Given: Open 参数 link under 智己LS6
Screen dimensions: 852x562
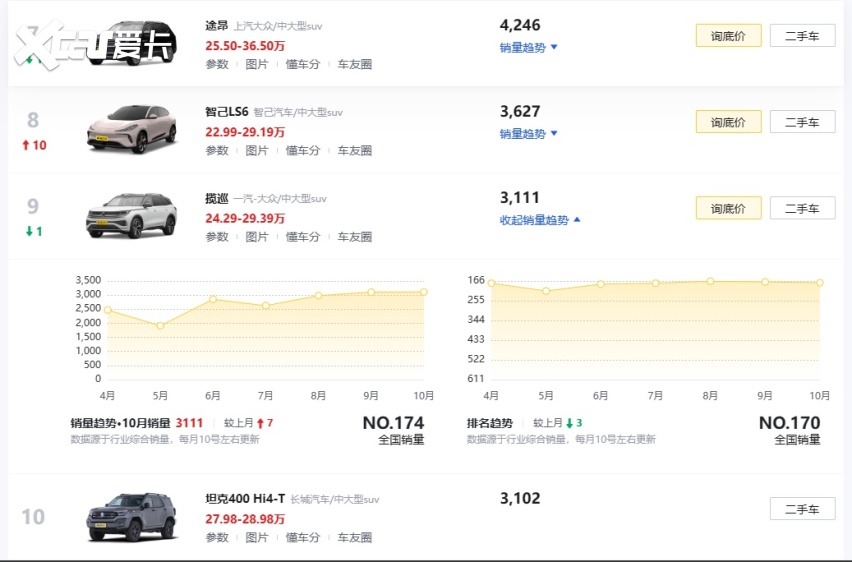Looking at the screenshot, I should click(x=217, y=151).
